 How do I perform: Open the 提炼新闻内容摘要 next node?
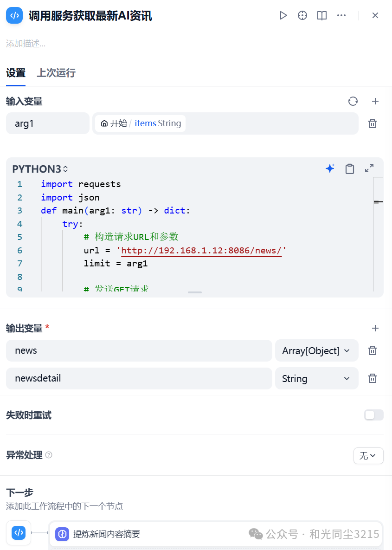(215, 534)
